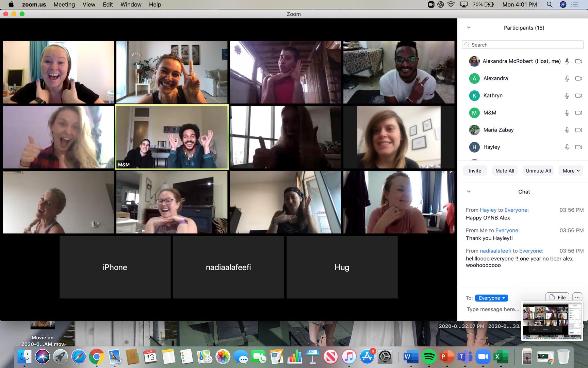The width and height of the screenshot is (588, 368).
Task: Open FaceTime from the Dock
Action: pos(259,357)
